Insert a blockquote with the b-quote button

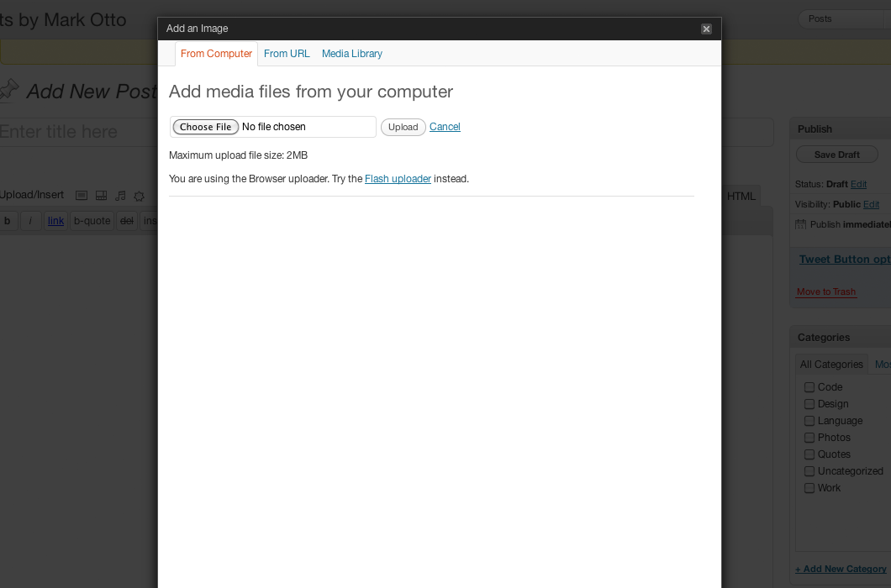[x=92, y=221]
